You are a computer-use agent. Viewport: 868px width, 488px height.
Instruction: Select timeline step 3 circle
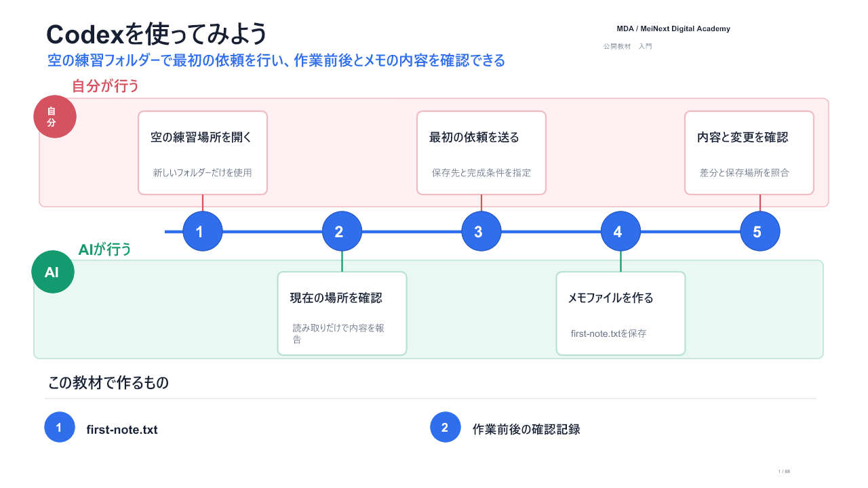click(x=481, y=231)
